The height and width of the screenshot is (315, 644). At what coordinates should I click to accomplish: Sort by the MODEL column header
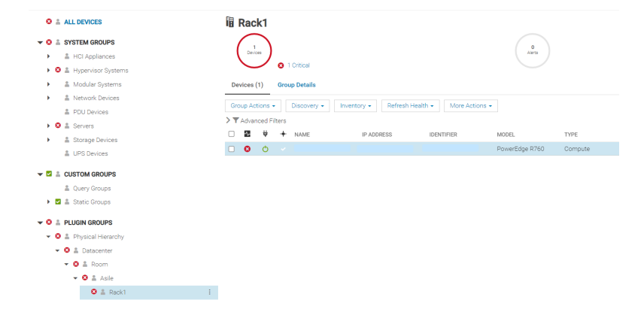(506, 135)
